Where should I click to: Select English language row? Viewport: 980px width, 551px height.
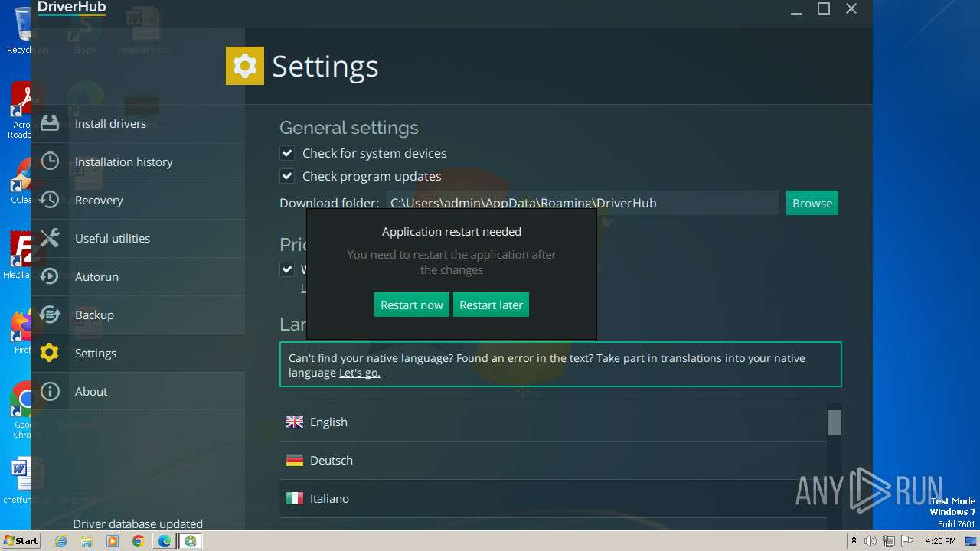point(553,422)
